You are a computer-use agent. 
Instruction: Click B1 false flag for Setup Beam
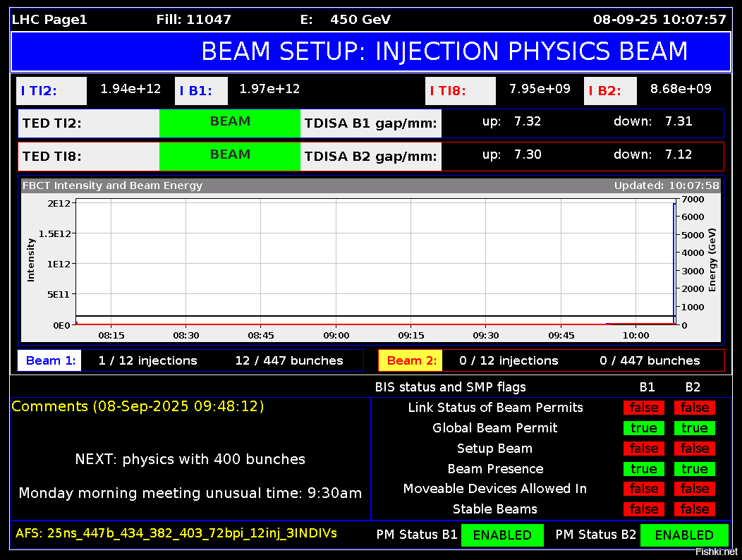643,449
